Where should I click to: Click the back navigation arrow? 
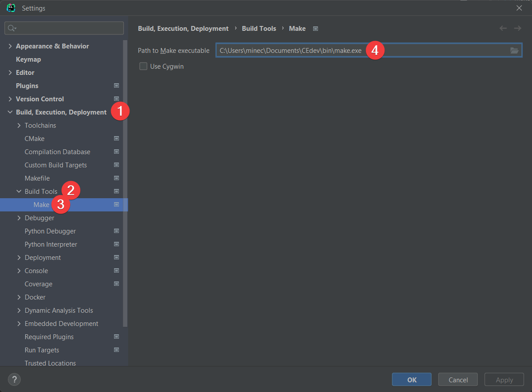[x=503, y=28]
